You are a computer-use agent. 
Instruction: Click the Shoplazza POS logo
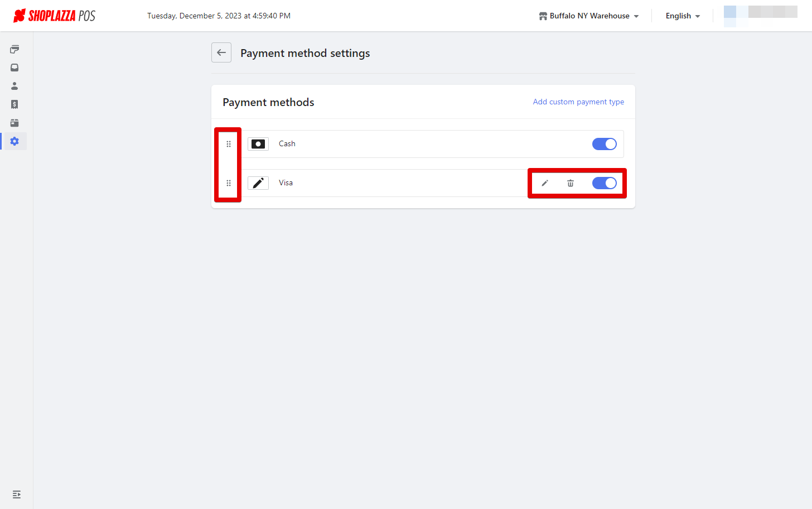click(54, 16)
